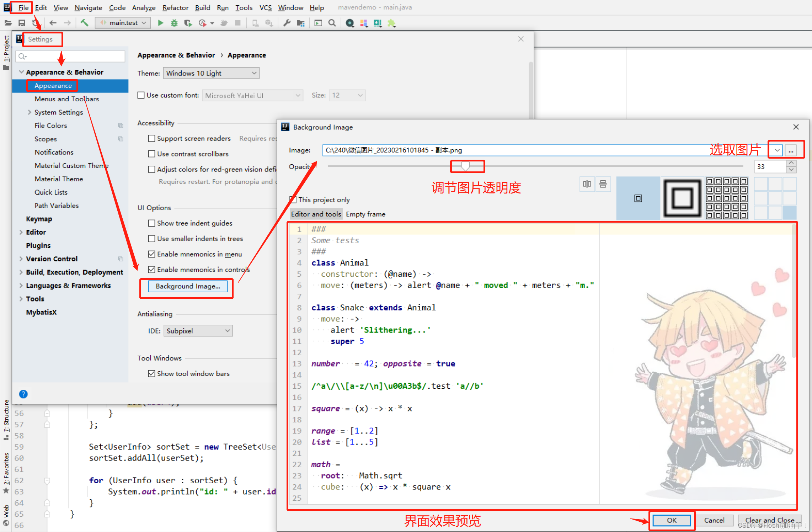
Task: Click the Clear and Close button
Action: [770, 520]
